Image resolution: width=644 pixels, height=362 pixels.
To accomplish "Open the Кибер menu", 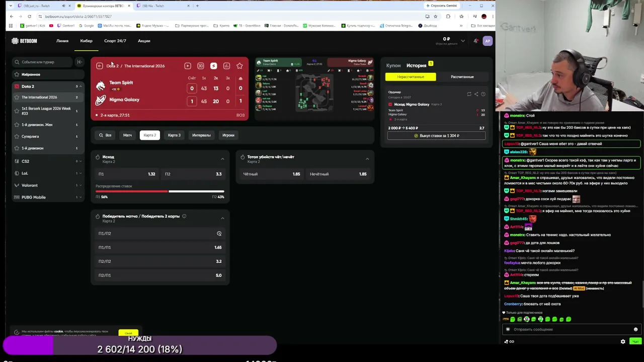I will pos(86,41).
